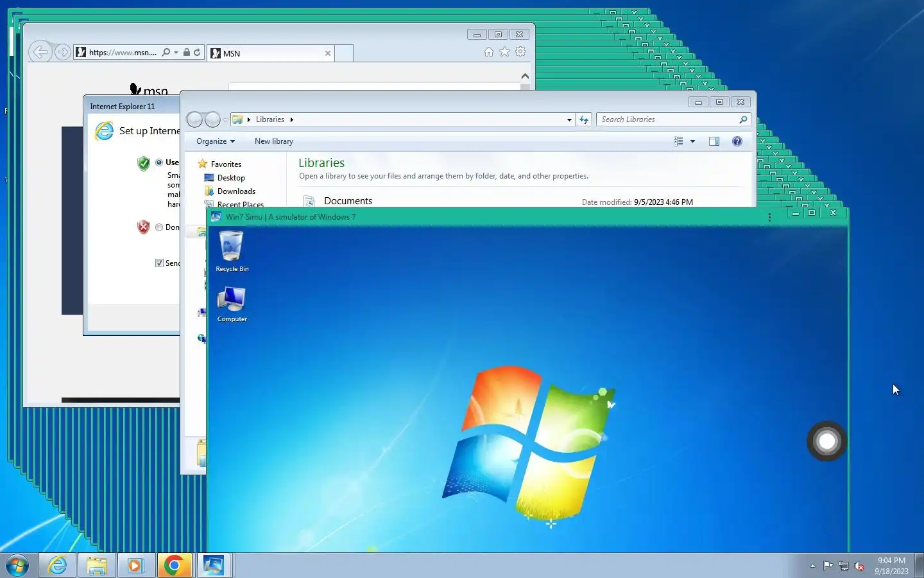Open Windows Media Player from the taskbar

click(135, 566)
